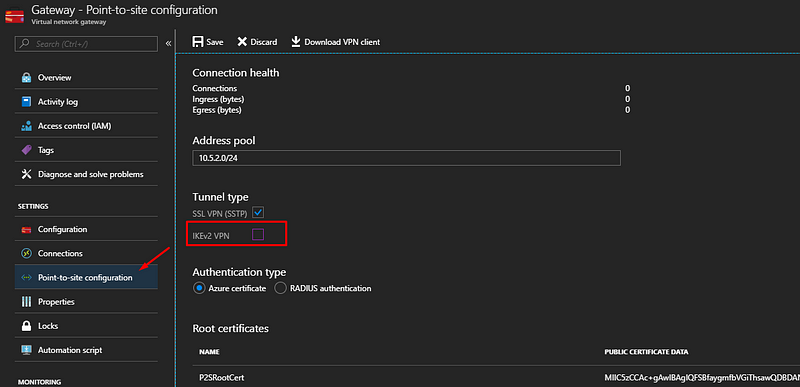
Task: Open Access control (IAM)
Action: click(86, 126)
